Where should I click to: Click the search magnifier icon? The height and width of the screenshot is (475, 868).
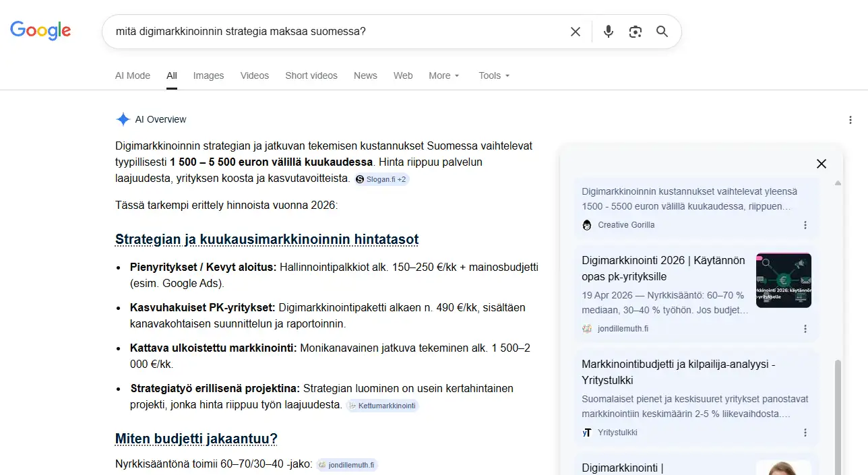(x=661, y=31)
